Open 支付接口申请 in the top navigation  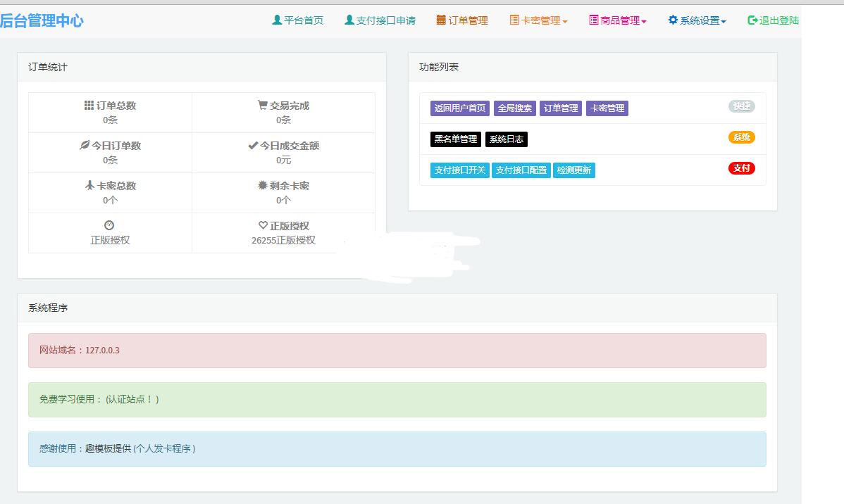pos(380,20)
